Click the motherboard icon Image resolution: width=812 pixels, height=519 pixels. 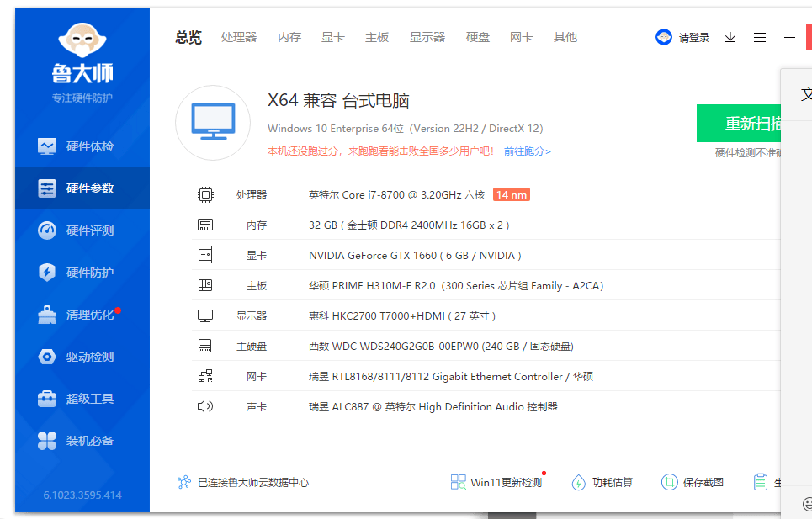205,285
